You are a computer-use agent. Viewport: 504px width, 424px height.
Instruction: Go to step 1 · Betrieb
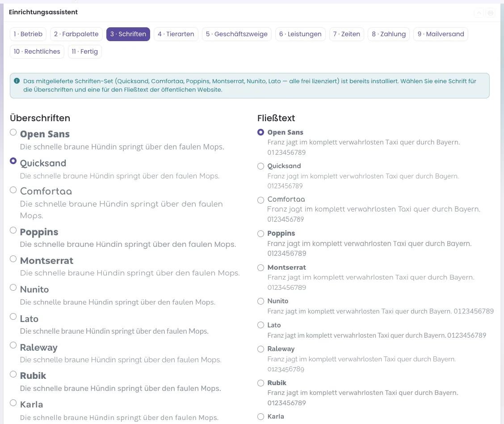(28, 34)
